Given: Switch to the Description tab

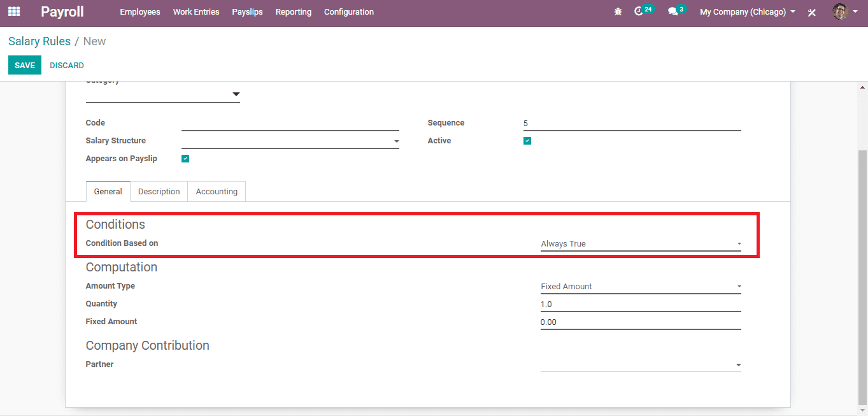Looking at the screenshot, I should click(x=159, y=191).
